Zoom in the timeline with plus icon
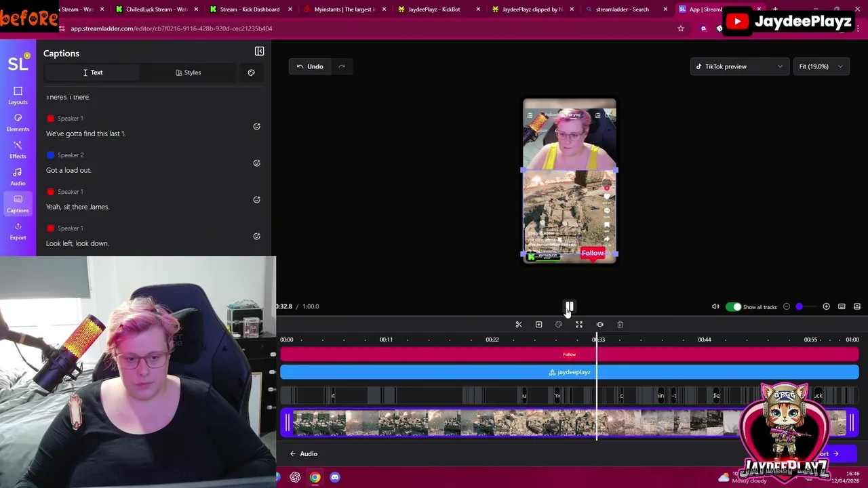The image size is (868, 488). (x=826, y=307)
